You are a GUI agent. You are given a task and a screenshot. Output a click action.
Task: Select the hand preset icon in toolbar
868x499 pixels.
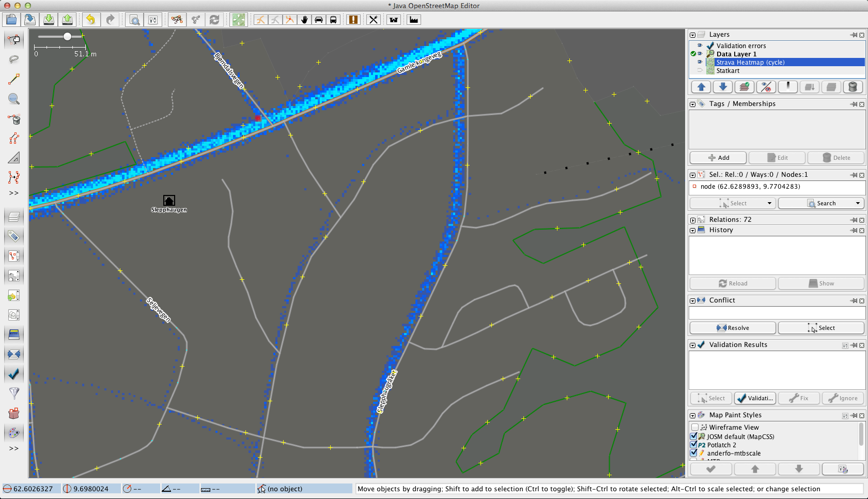304,20
